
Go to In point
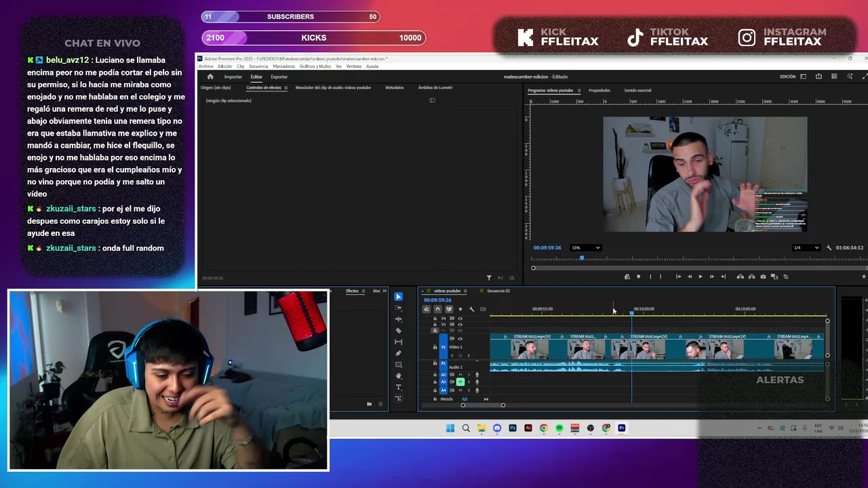click(678, 277)
